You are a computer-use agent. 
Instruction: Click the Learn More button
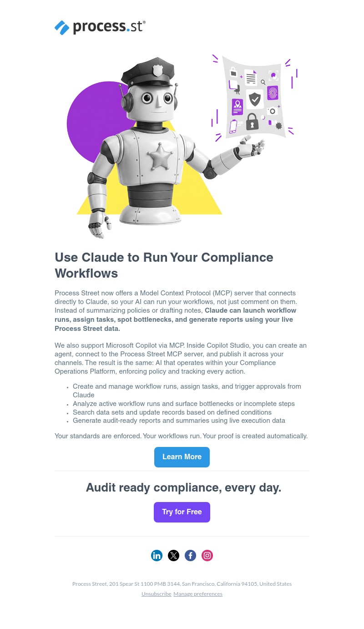click(182, 457)
